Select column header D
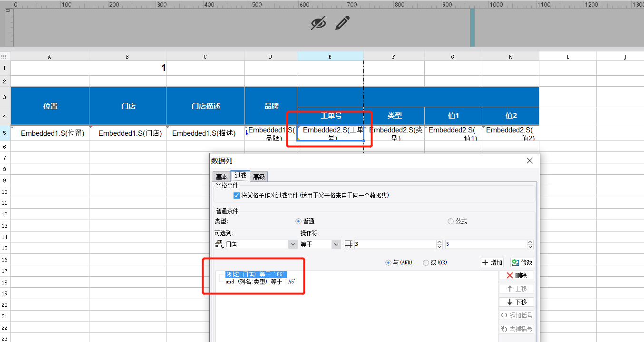644x342 pixels. (271, 56)
